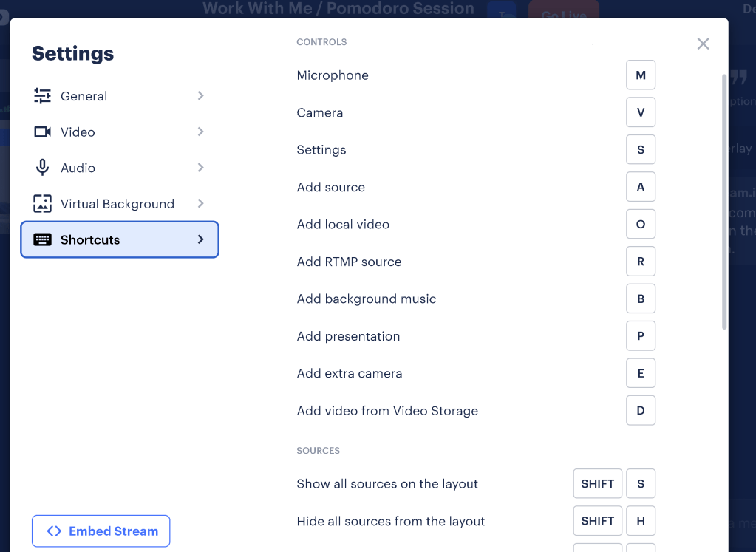This screenshot has height=552, width=756.
Task: Select the Virtual Background tab
Action: pos(120,203)
